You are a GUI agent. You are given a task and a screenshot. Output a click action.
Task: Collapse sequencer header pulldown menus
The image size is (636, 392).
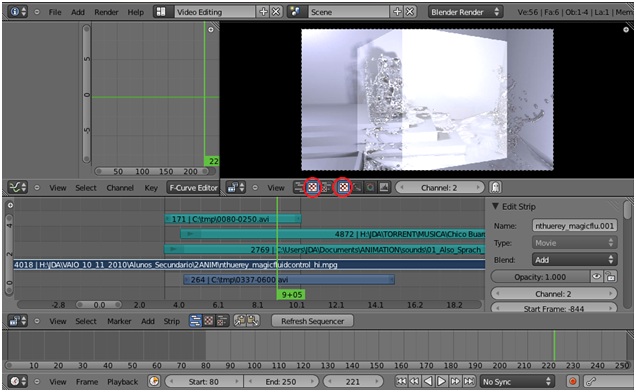click(x=37, y=321)
